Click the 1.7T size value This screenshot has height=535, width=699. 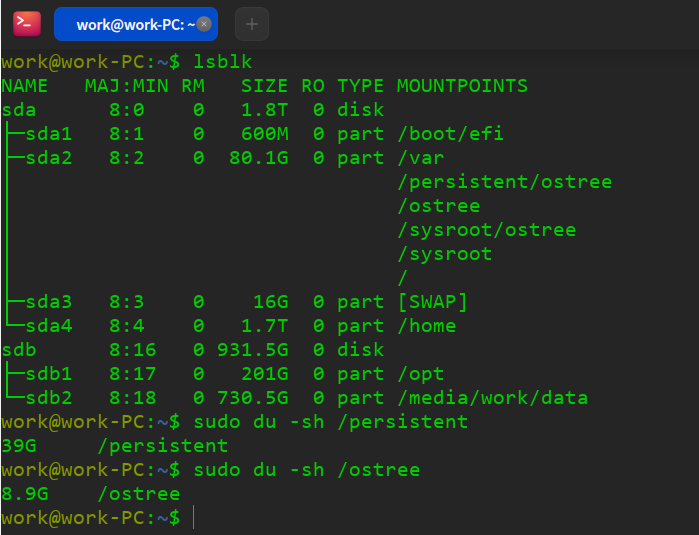(264, 326)
